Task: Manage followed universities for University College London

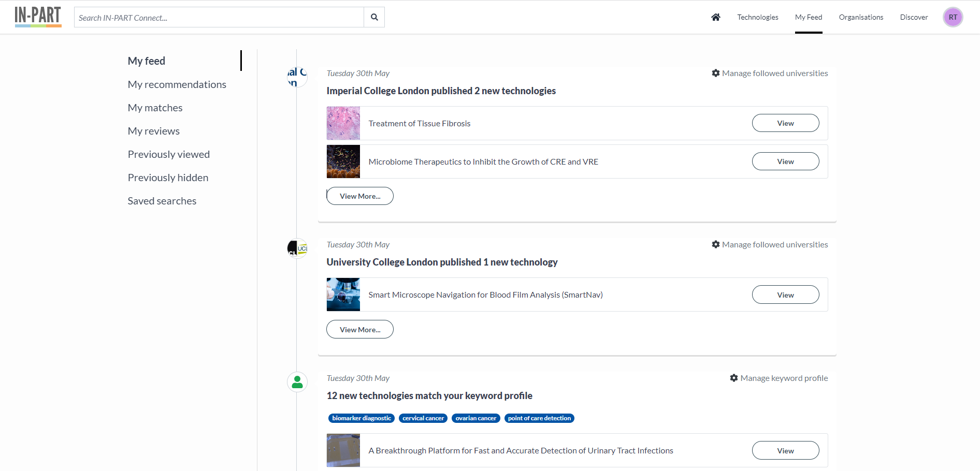Action: [770, 245]
